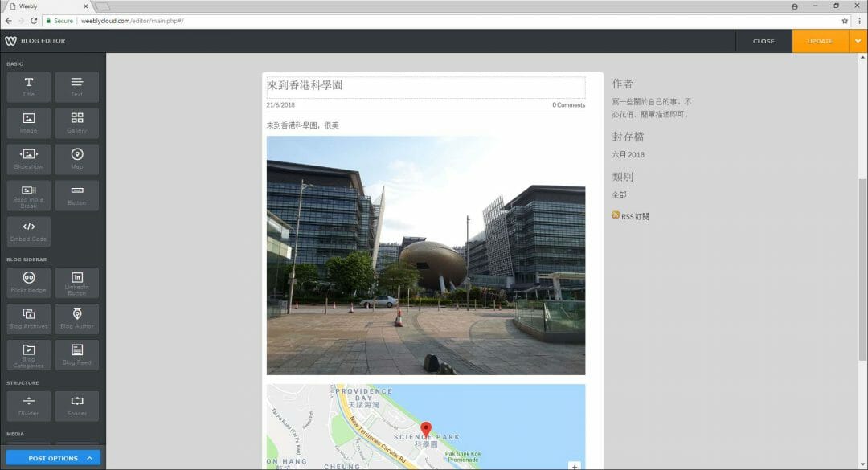Viewport: 868px width, 470px height.
Task: Select the Image element tool
Action: tap(28, 123)
